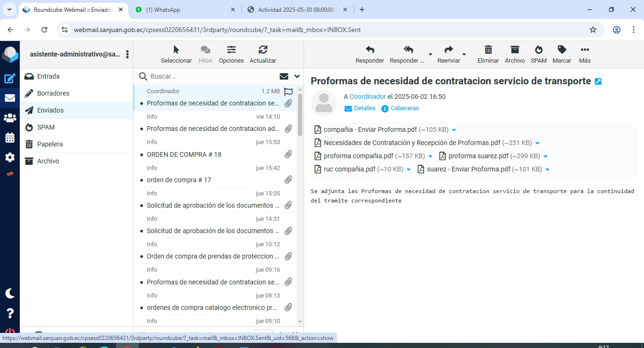Image resolution: width=644 pixels, height=348 pixels.
Task: Open the contacts icon in sidebar
Action: click(x=10, y=118)
